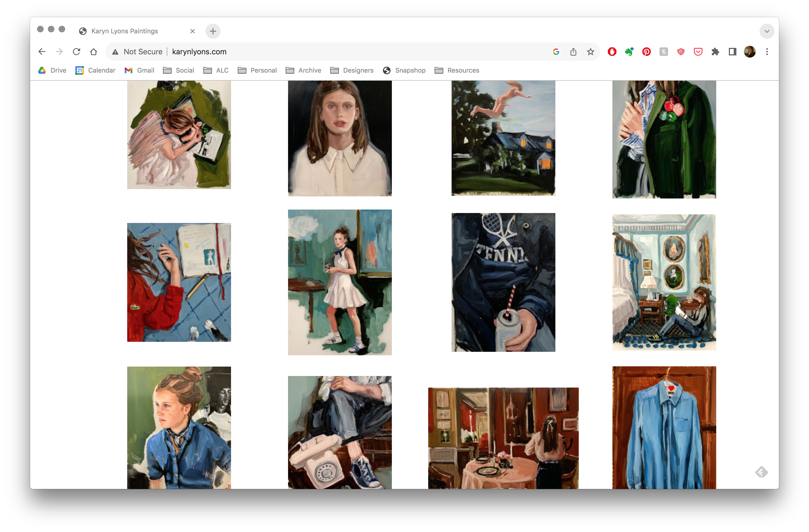Viewport: 809px width, 532px height.
Task: Click the browser reload button
Action: click(x=76, y=52)
